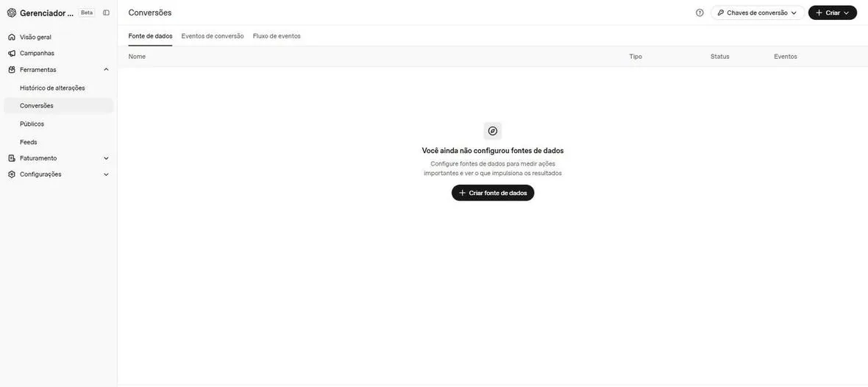The image size is (868, 387).
Task: Click the Beta badge
Action: click(x=87, y=13)
